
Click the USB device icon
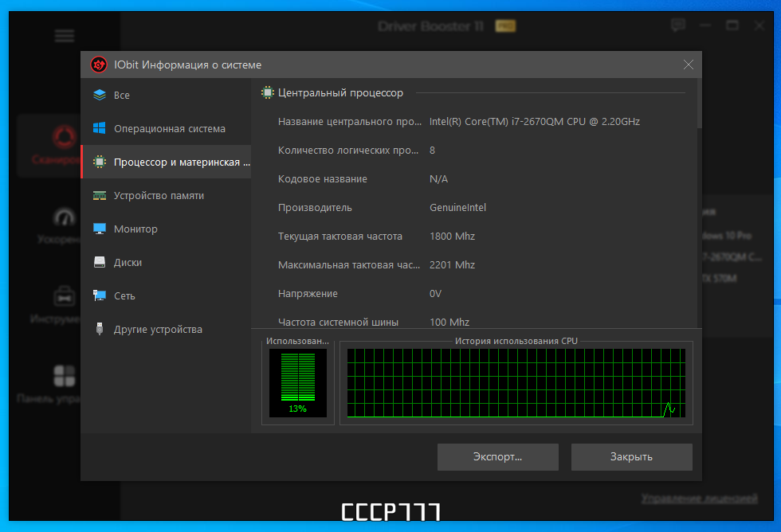pos(100,329)
